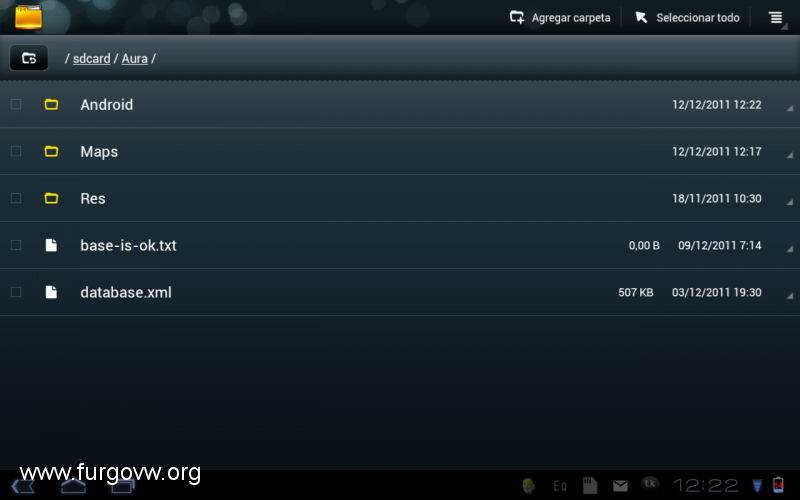This screenshot has width=800, height=500.
Task: Click the Wi-Fi signal status icon
Action: 757,485
